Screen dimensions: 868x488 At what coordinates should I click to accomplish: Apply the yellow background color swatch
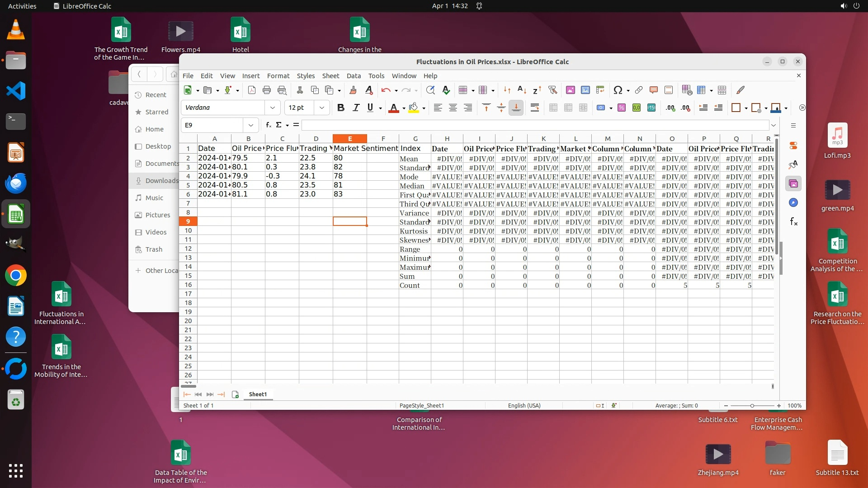pos(413,108)
